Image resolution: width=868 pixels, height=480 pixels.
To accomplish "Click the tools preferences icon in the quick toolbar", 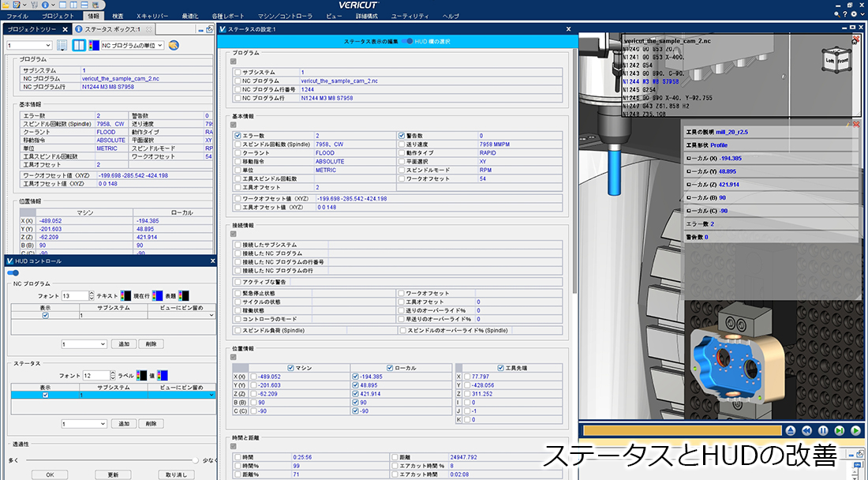I will 34,5.
